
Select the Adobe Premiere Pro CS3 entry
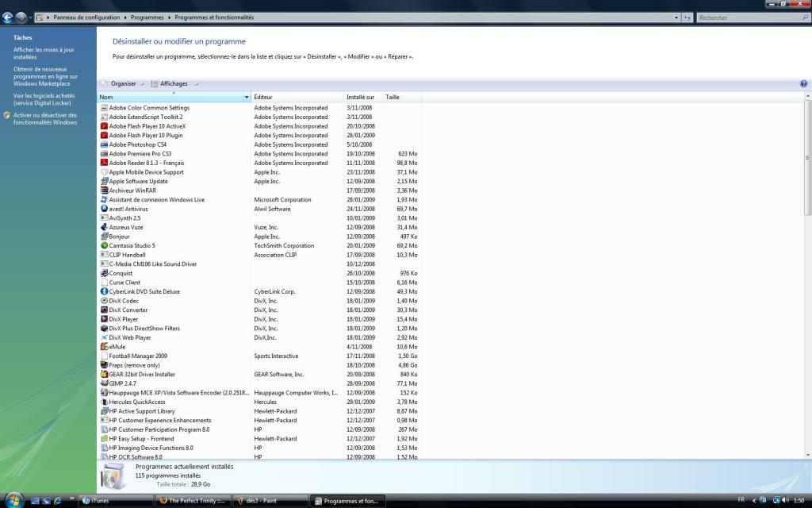(x=259, y=154)
